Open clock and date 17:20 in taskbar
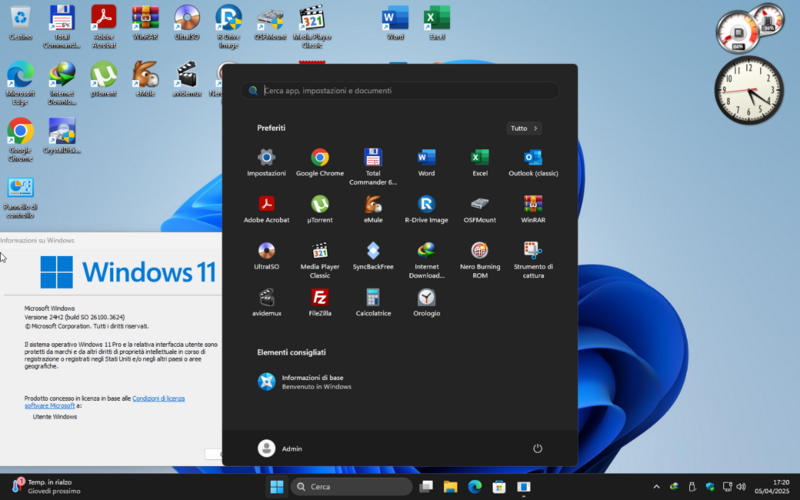Screen dimensions: 800x500 click(x=772, y=486)
